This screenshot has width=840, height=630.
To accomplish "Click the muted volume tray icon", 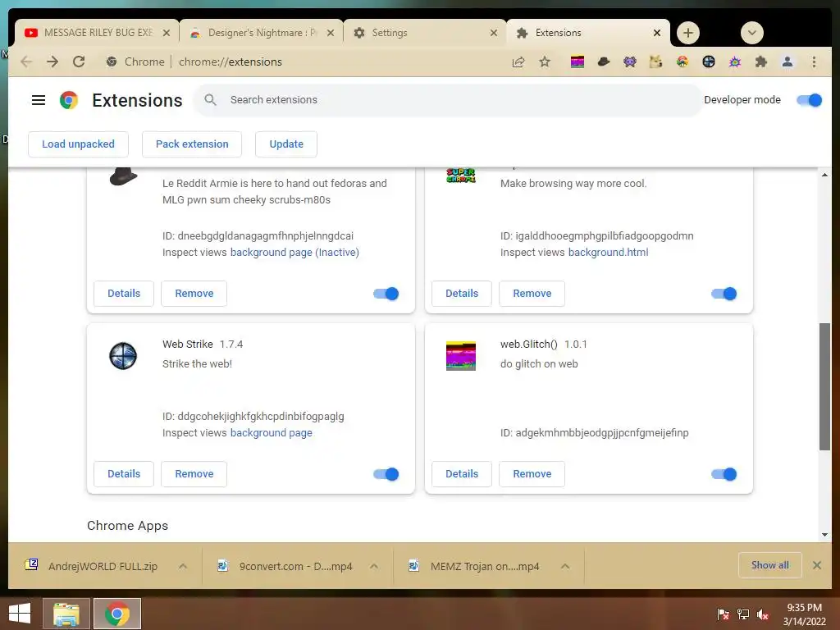I will [763, 614].
